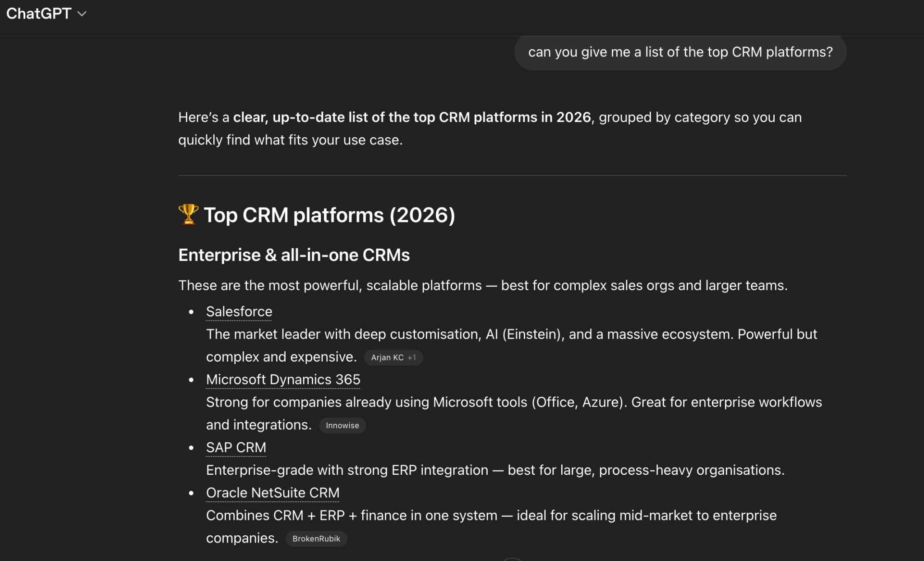Click the bold text "clear, up-to-date list of the top CRM platforms in 2026"
The width and height of the screenshot is (924, 561).
[412, 117]
